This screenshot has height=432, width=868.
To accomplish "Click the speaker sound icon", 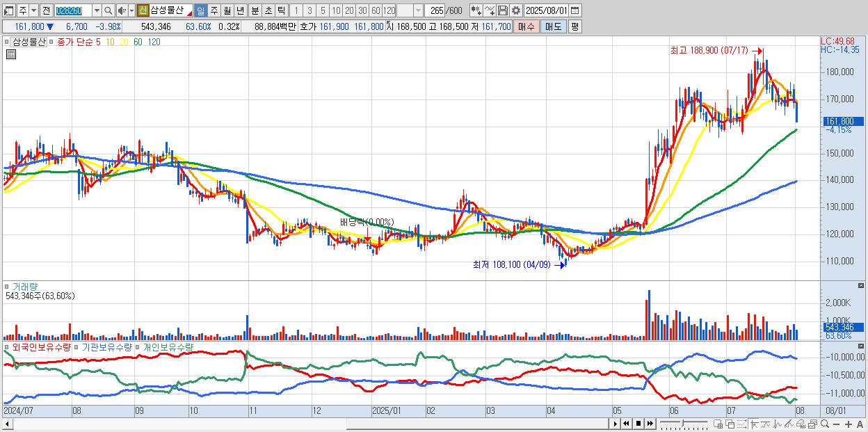I will point(121,10).
